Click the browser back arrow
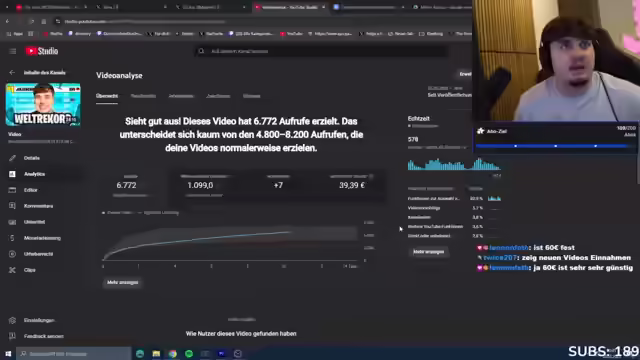The height and width of the screenshot is (360, 640). [x=8, y=21]
